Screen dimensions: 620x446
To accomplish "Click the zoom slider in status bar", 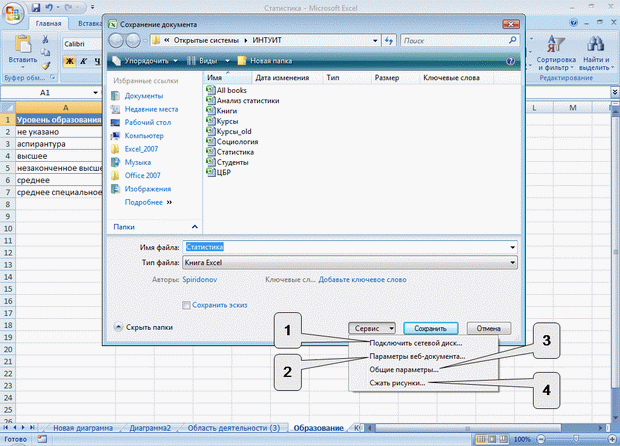I will point(576,439).
